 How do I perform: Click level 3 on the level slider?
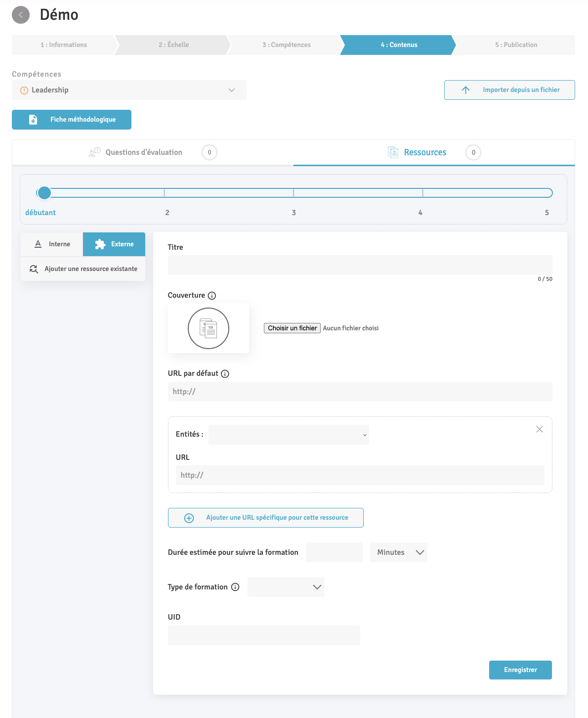tap(294, 193)
